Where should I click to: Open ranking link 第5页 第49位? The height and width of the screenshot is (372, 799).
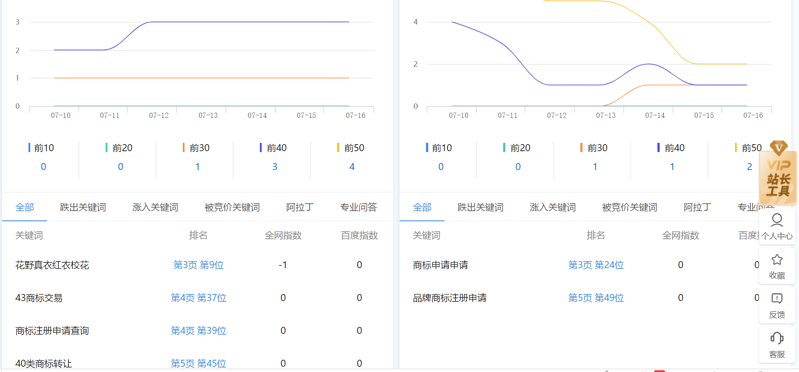pos(596,298)
